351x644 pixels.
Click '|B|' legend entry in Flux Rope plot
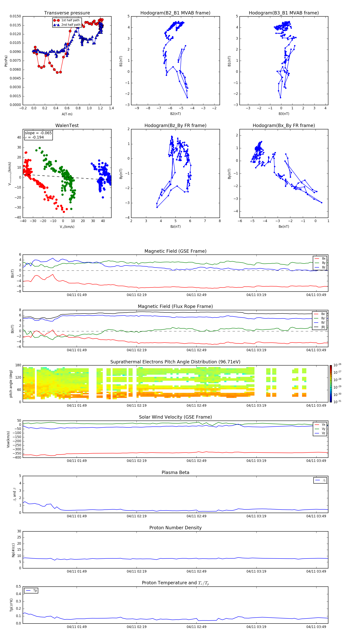[x=320, y=327]
